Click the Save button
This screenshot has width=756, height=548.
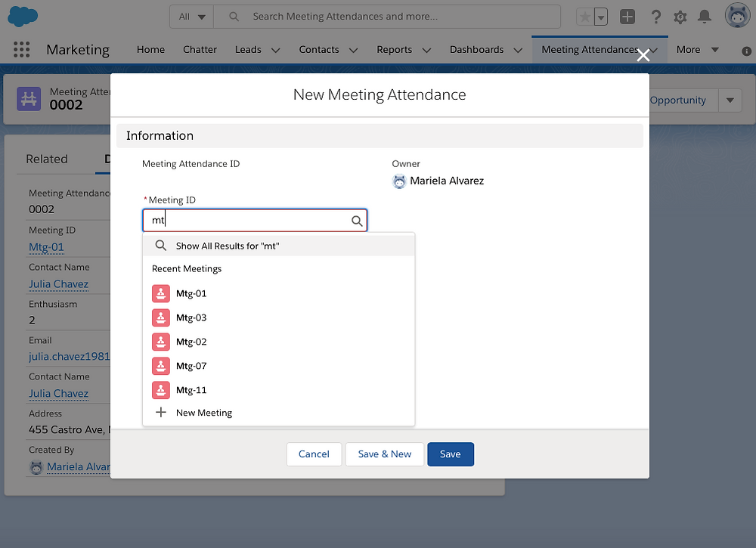point(451,454)
